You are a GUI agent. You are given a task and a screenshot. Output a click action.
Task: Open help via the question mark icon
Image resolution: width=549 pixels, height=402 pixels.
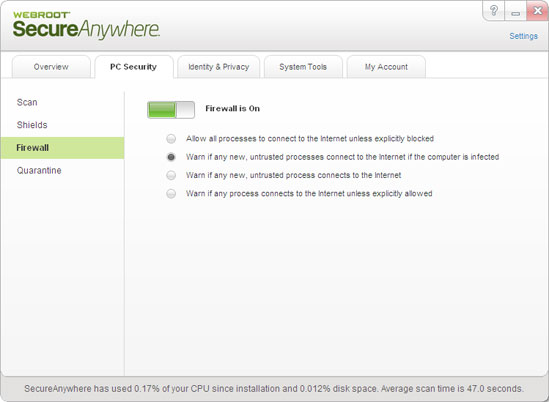[x=494, y=11]
